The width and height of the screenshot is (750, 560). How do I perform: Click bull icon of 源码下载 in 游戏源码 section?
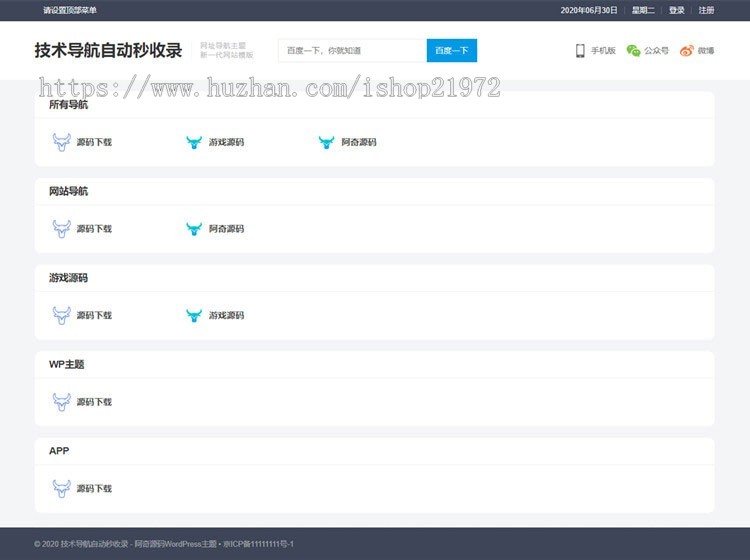pyautogui.click(x=62, y=315)
